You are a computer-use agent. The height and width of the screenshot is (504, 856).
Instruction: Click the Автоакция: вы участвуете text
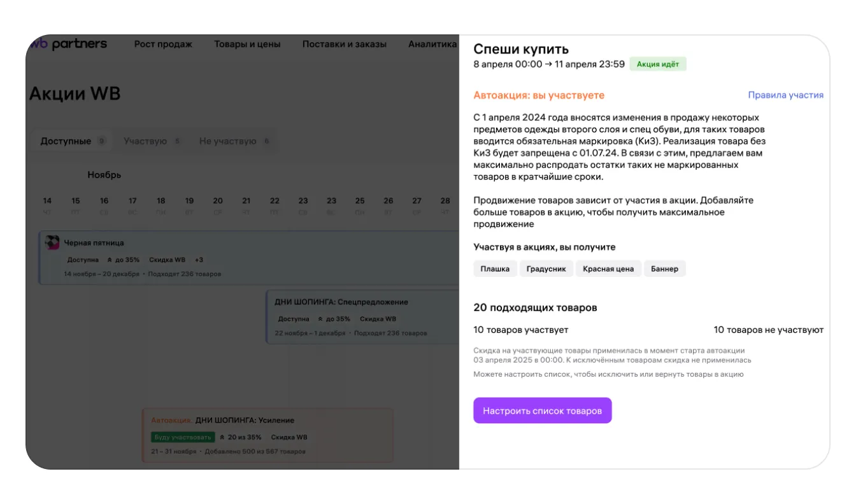[539, 95]
